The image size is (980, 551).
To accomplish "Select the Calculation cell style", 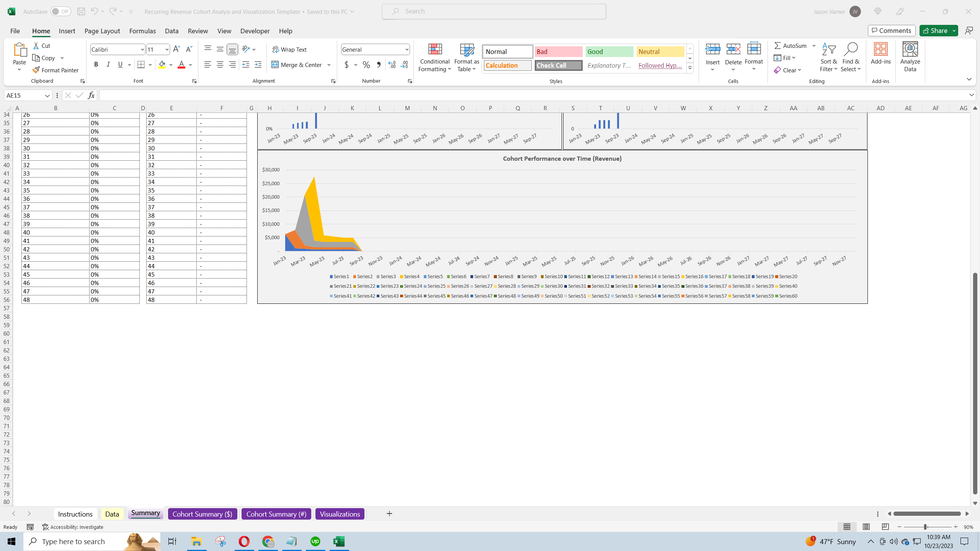I will (507, 65).
